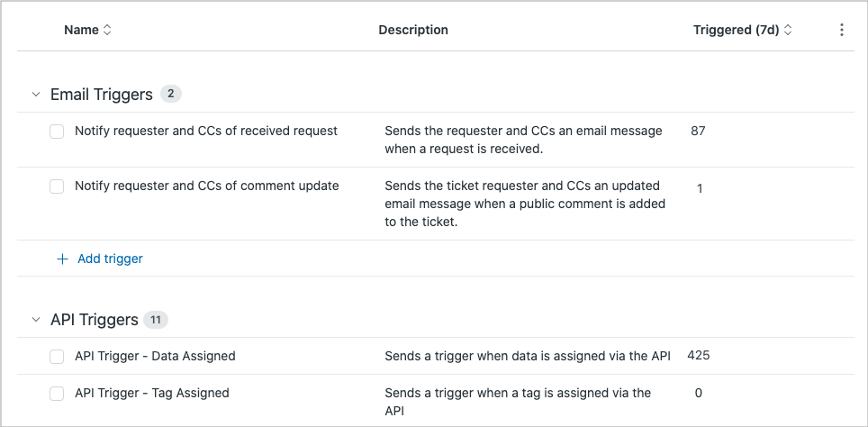The image size is (868, 427).
Task: Click the sort arrows next to Triggered (7d)
Action: 788,31
